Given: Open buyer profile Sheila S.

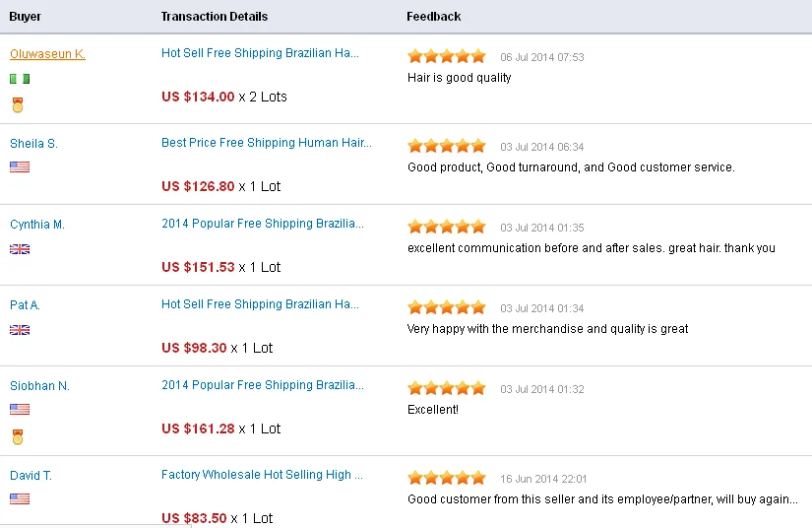Looking at the screenshot, I should (x=33, y=144).
